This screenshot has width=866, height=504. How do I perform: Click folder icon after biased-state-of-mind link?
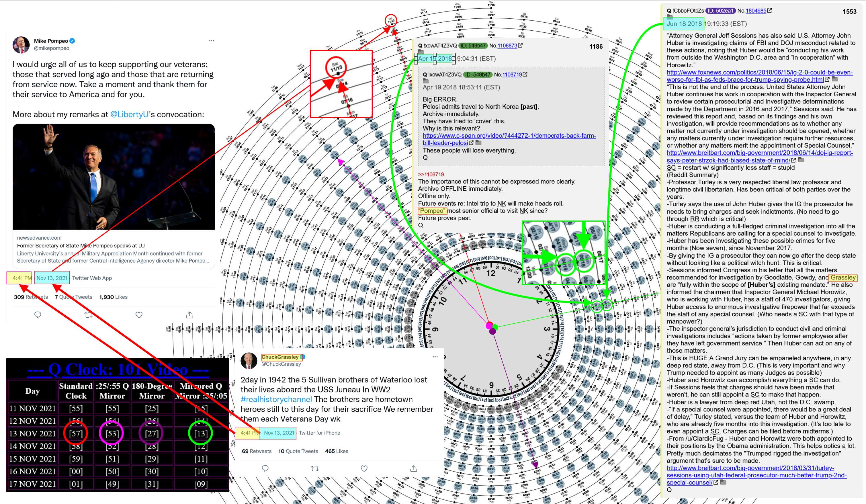pyautogui.click(x=801, y=160)
